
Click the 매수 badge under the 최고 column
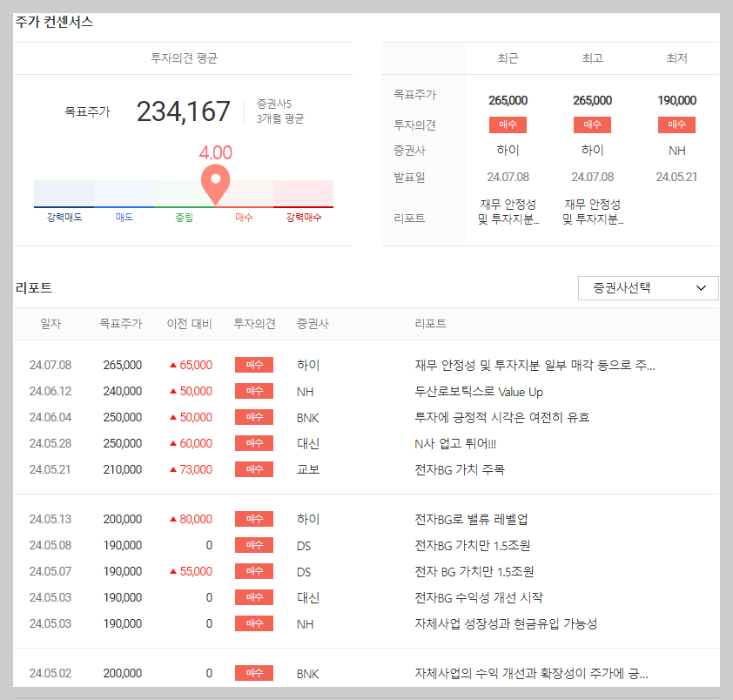pos(593,124)
